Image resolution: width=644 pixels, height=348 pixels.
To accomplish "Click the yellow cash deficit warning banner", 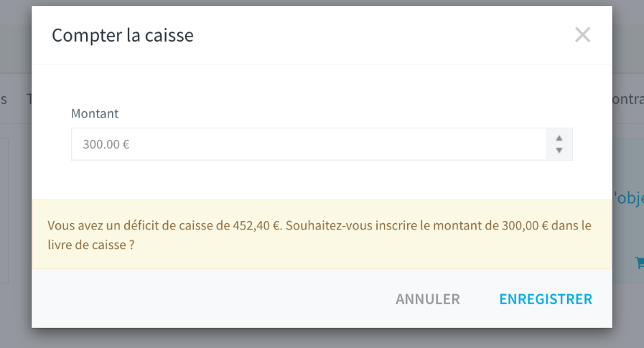I will 322,235.
